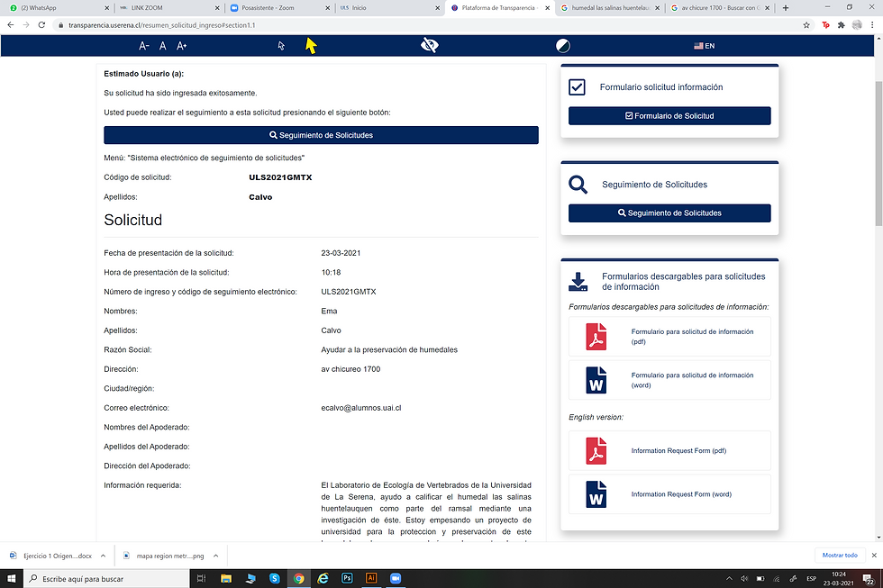
Task: Open Information Request Form Word icon
Action: 596,494
